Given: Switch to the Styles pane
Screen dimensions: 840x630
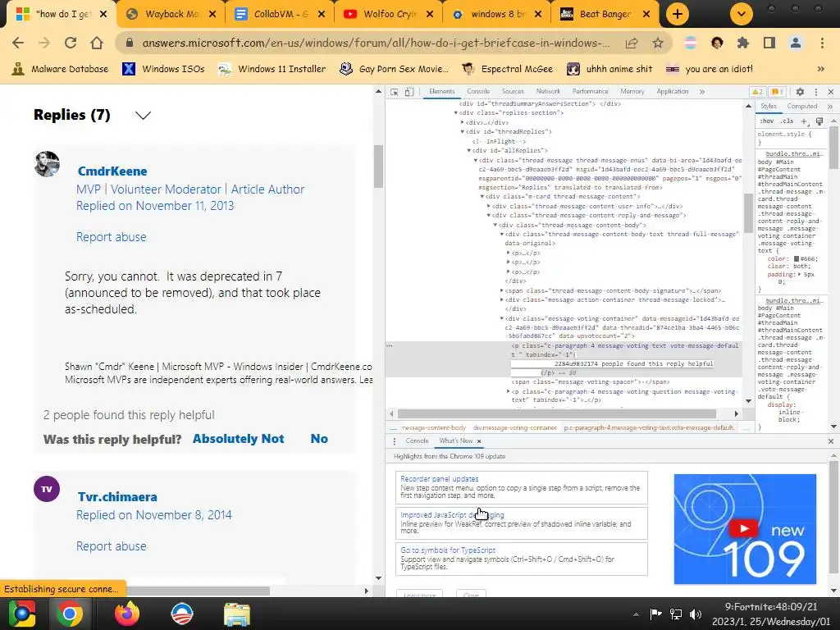Looking at the screenshot, I should tap(768, 106).
